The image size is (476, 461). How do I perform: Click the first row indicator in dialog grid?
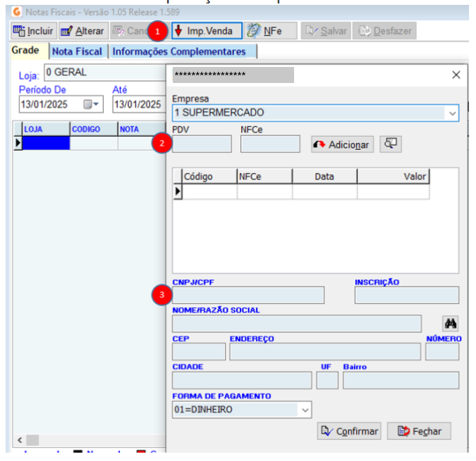178,192
